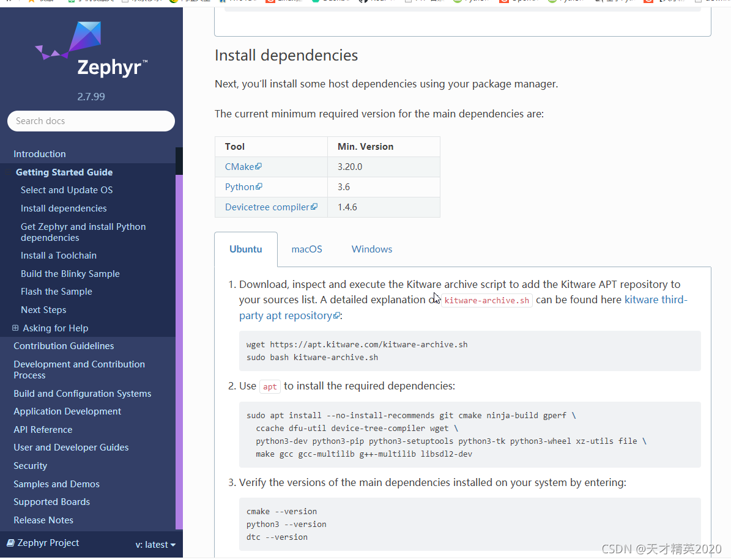Open API Reference
This screenshot has height=560, width=731.
coord(43,430)
